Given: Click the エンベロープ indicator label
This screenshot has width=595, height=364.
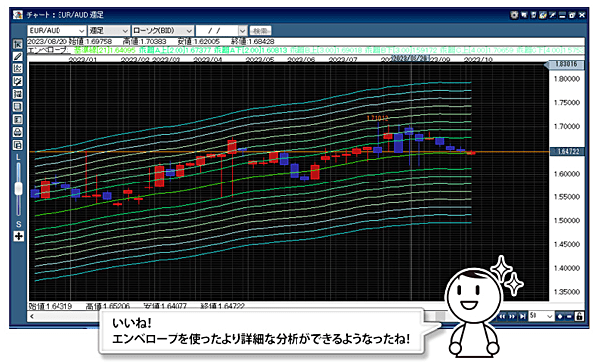Looking at the screenshot, I should (x=49, y=50).
